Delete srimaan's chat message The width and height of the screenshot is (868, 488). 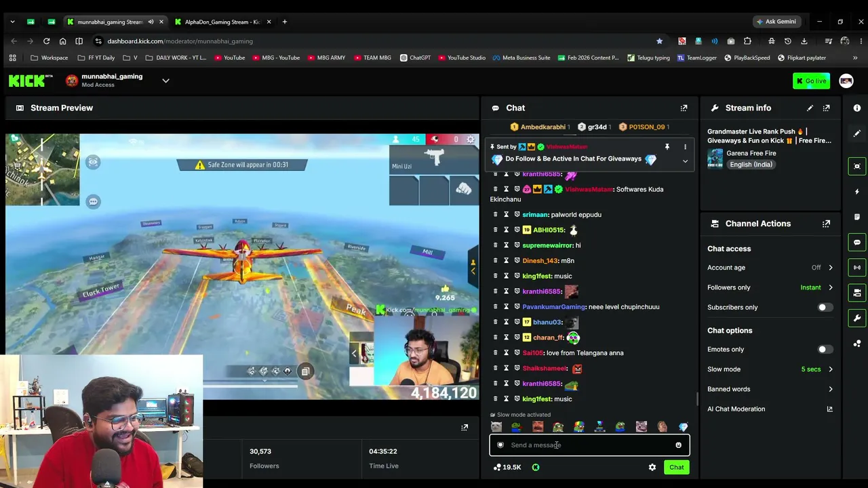[x=495, y=215]
